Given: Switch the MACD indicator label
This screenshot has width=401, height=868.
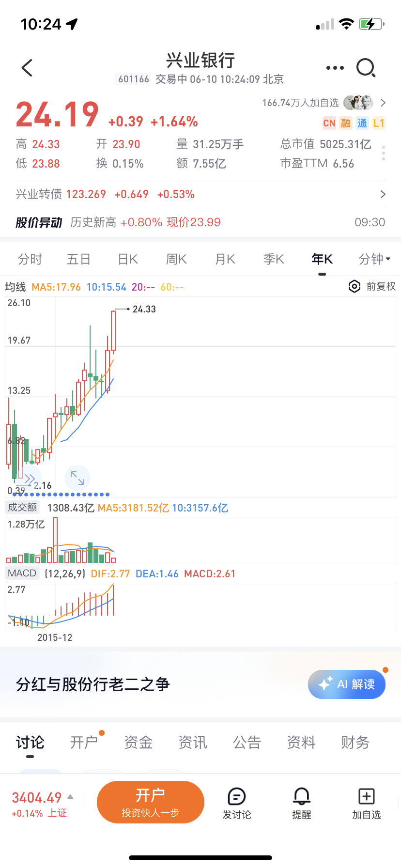Looking at the screenshot, I should (x=22, y=573).
